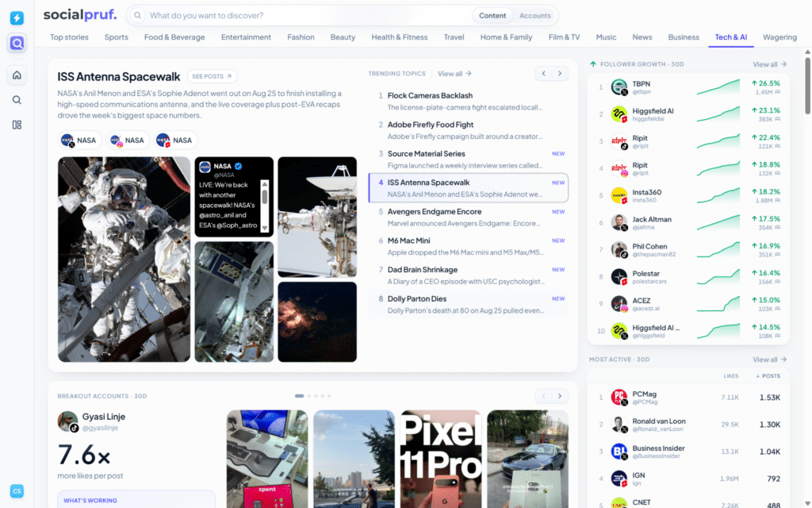
Task: Open the discover icon in left sidebar
Action: tap(17, 43)
